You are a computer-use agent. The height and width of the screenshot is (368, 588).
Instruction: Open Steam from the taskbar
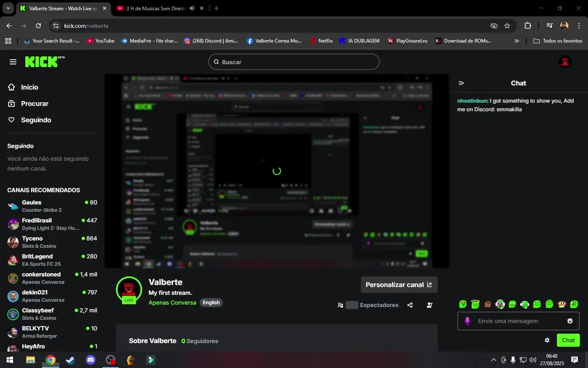(x=70, y=360)
